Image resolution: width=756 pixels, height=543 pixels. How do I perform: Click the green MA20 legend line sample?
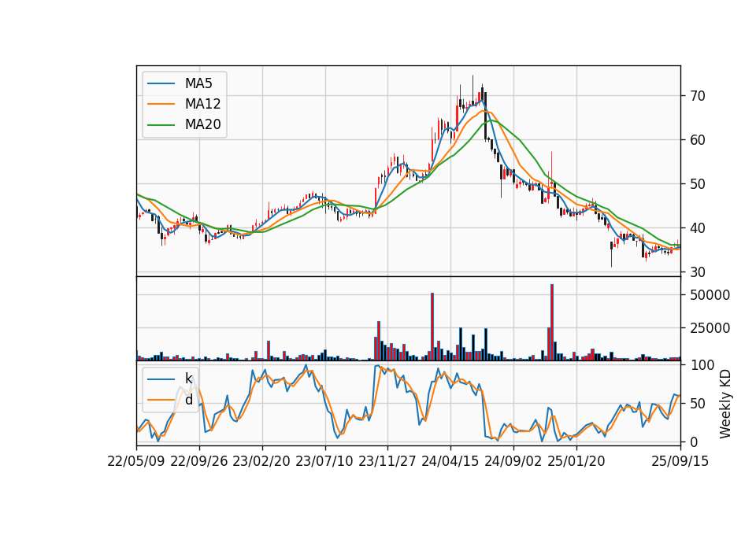pyautogui.click(x=161, y=125)
